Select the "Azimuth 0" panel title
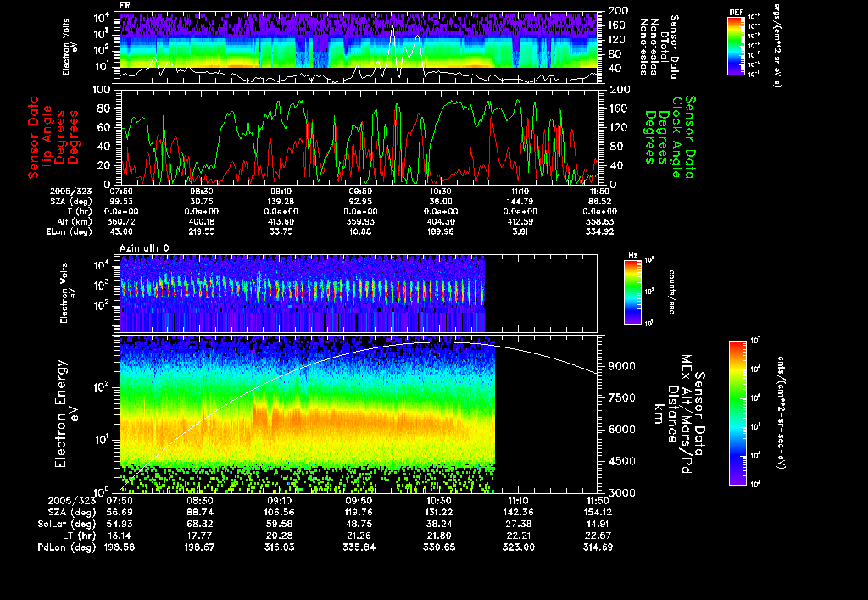Image resolution: width=868 pixels, height=600 pixels. click(x=144, y=248)
